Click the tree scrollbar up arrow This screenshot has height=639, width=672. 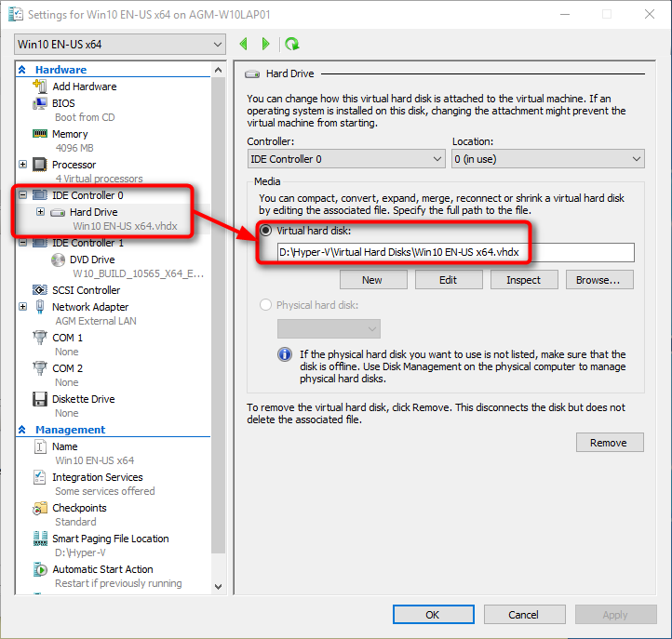coord(218,70)
